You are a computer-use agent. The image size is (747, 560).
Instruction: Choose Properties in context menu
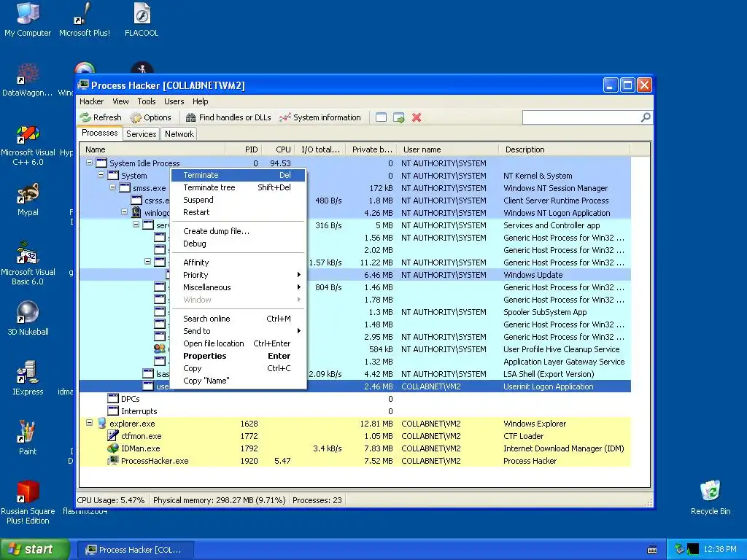(238, 356)
